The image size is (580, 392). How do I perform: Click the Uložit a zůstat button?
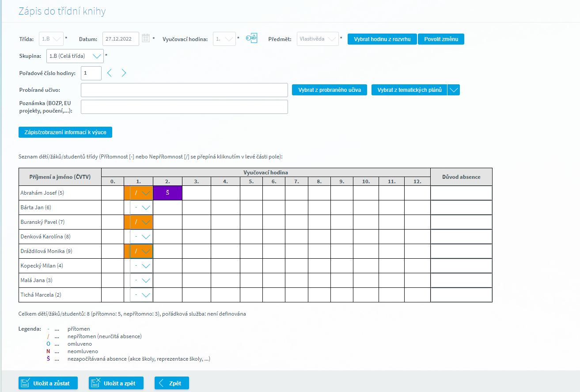coord(48,383)
